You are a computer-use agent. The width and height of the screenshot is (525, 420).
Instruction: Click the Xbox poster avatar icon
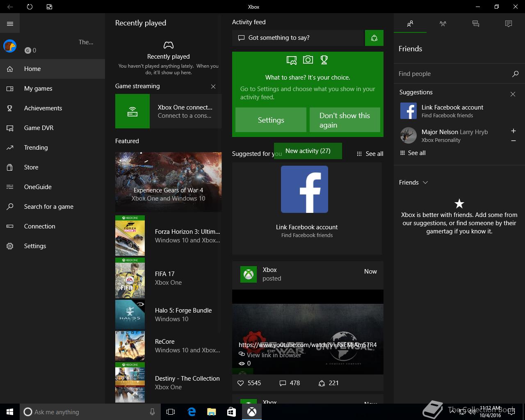249,274
